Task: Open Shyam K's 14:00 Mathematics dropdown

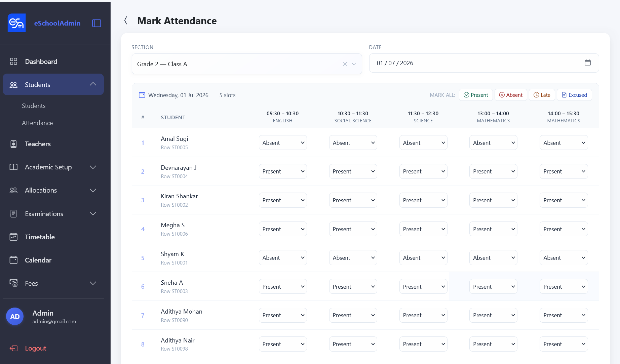Action: pos(564,258)
